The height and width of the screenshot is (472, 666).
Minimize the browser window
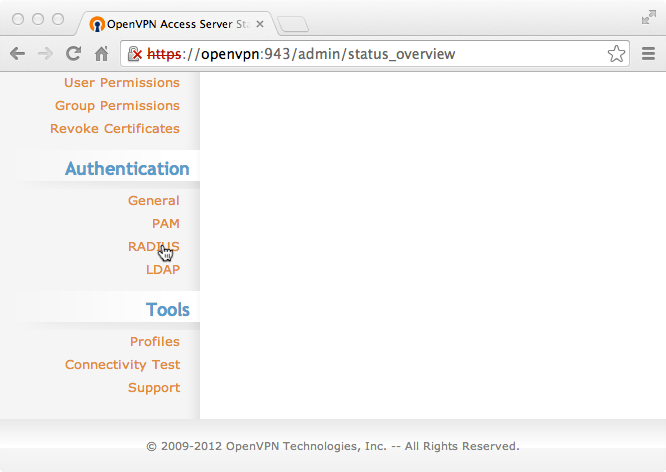click(x=38, y=19)
